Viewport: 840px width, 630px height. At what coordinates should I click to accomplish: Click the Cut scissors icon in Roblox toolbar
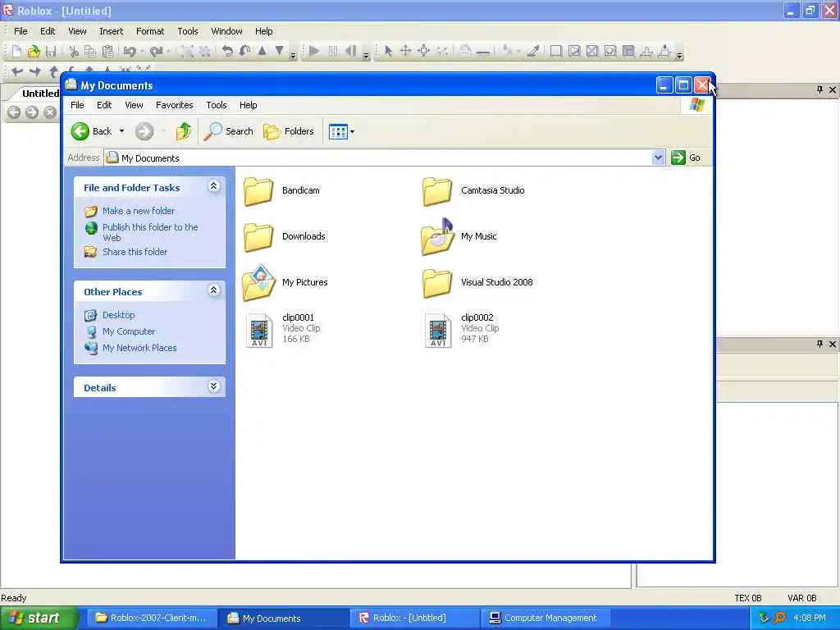[74, 52]
